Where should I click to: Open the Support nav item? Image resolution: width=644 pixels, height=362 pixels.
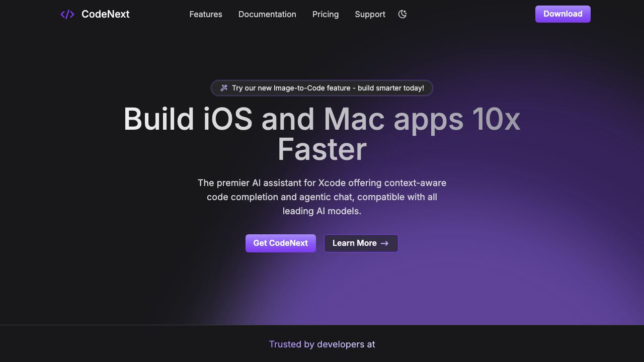coord(370,14)
